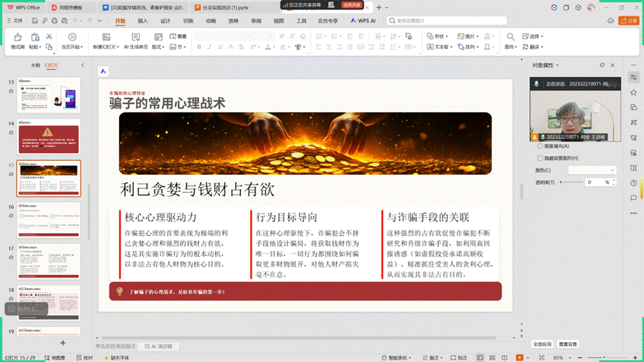The image size is (644, 362).
Task: Click the Spell check (校对) status item
Action: tap(84, 358)
